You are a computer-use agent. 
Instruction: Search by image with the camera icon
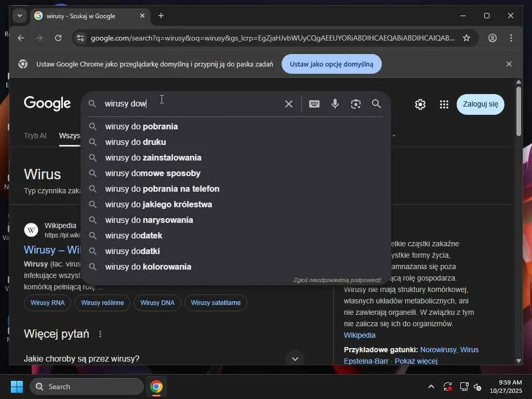(x=355, y=104)
